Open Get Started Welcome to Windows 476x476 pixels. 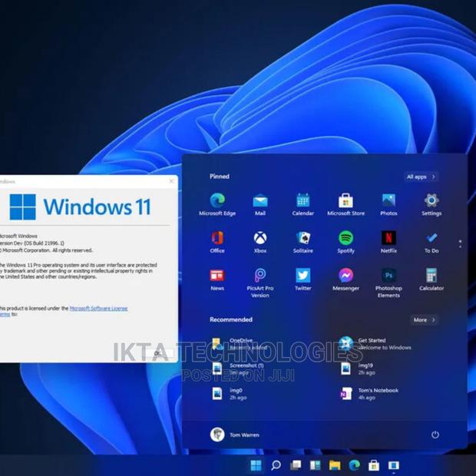(x=375, y=344)
